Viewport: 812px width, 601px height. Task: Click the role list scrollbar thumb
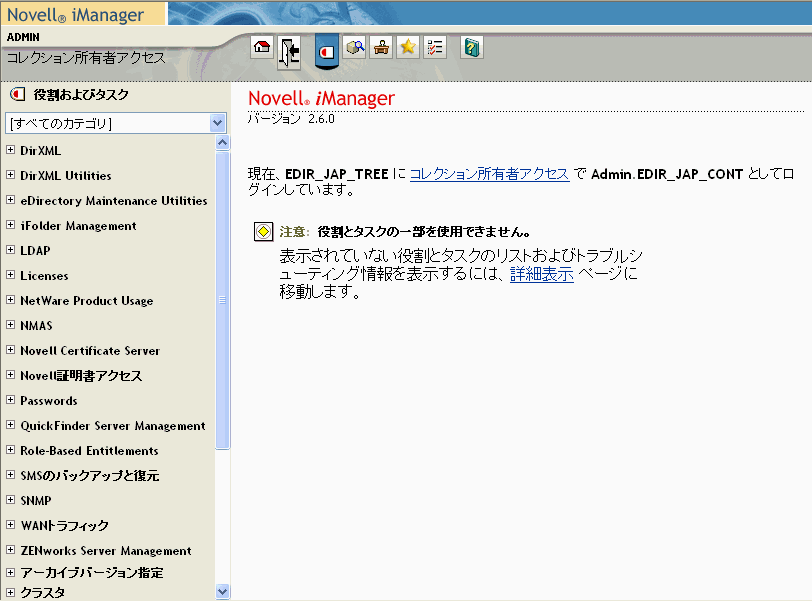coord(223,300)
